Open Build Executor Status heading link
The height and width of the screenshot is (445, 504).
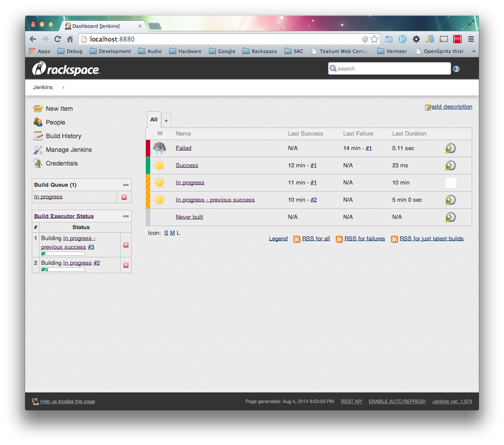tap(64, 216)
